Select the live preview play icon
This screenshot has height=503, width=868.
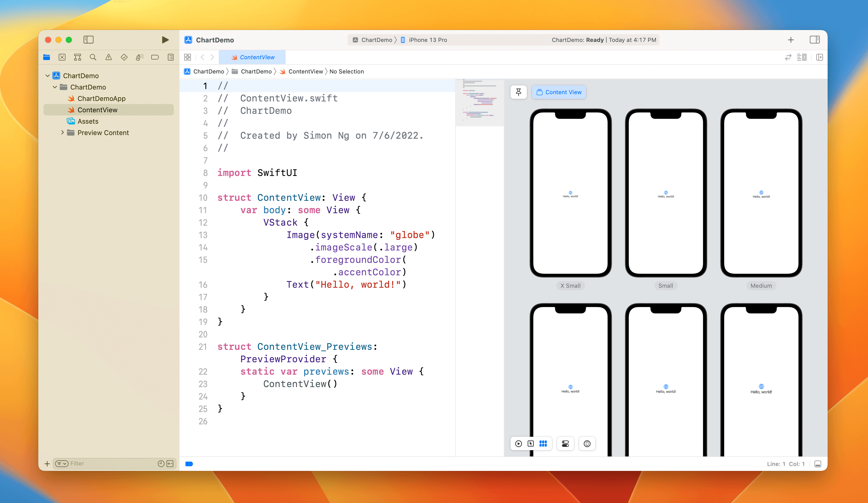[x=518, y=444]
